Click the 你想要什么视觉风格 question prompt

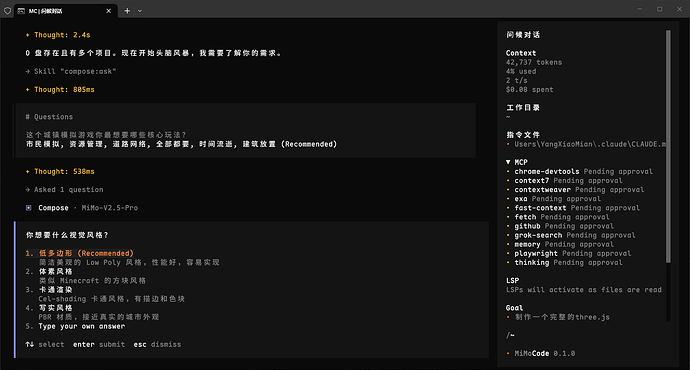click(67, 235)
